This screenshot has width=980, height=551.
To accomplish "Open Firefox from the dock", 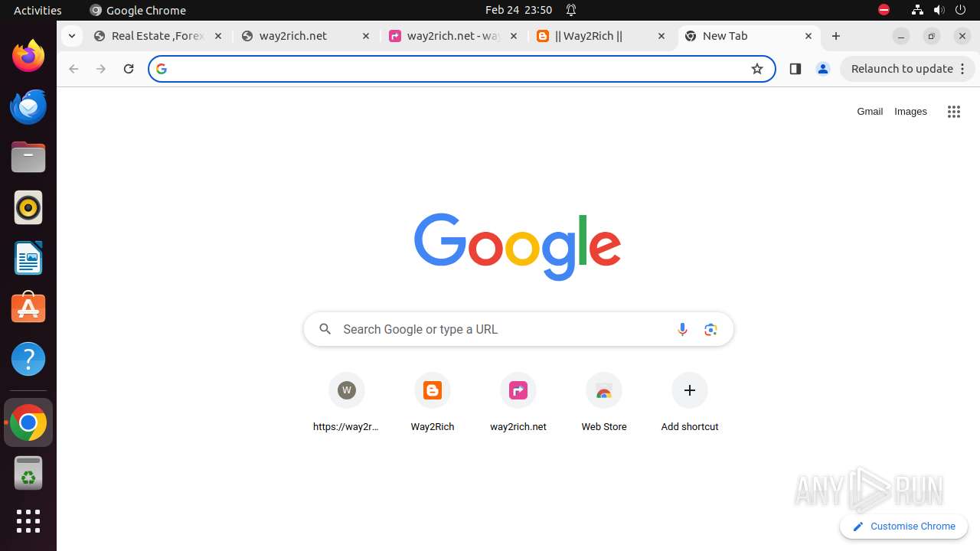I will (x=28, y=56).
